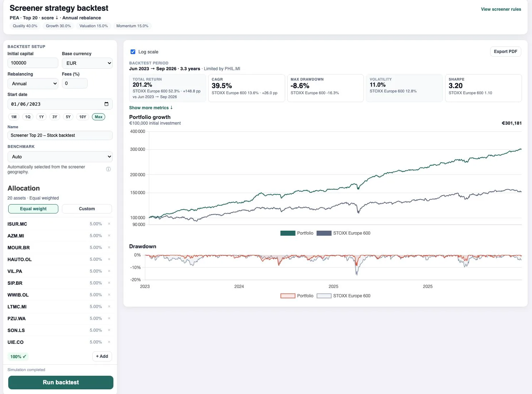Focus the Initial capital field

[x=33, y=63]
